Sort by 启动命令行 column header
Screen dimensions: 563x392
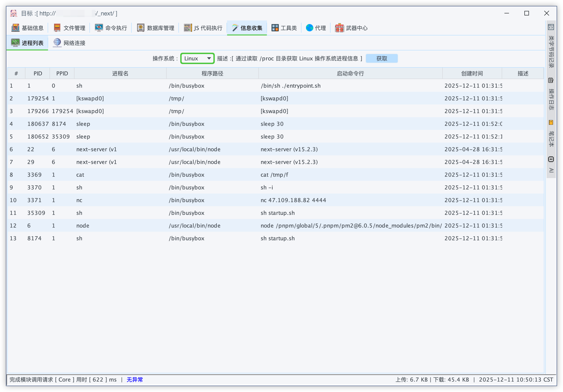coord(350,73)
